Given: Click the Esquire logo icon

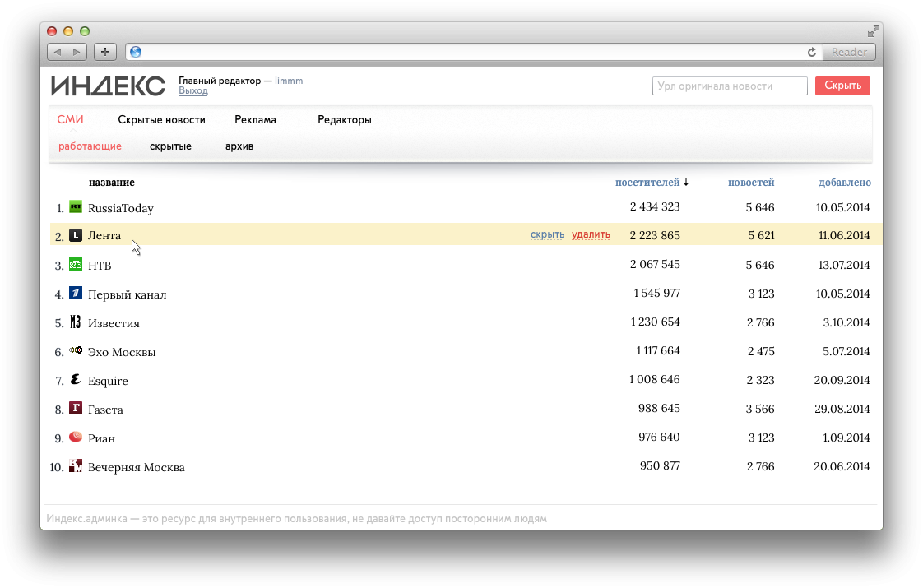Looking at the screenshot, I should [x=76, y=379].
